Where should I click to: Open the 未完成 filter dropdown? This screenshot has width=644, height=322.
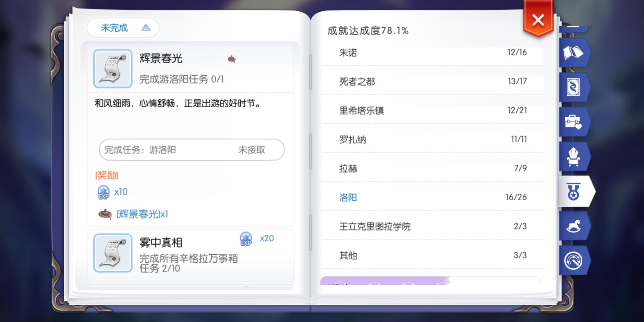123,28
